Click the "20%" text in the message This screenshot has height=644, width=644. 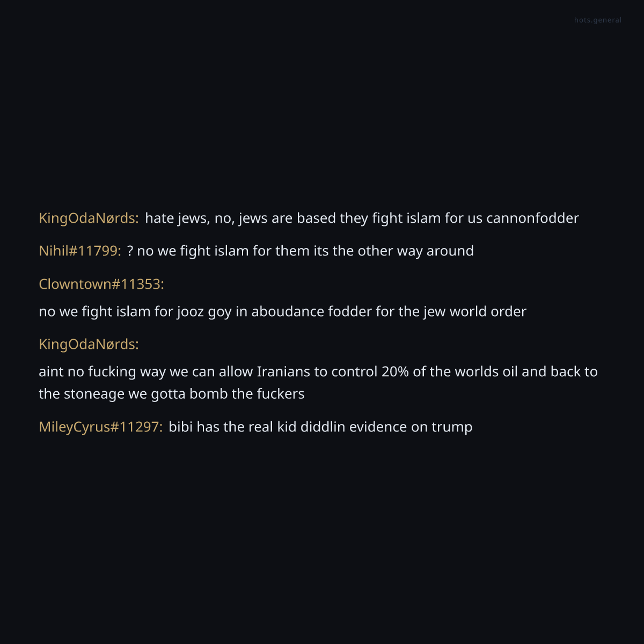coord(395,372)
